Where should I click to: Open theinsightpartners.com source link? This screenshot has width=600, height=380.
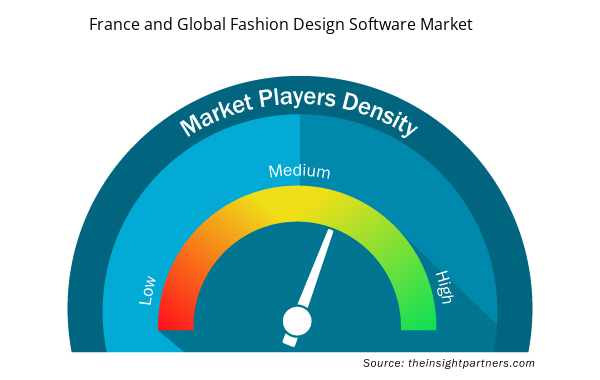coord(471,363)
